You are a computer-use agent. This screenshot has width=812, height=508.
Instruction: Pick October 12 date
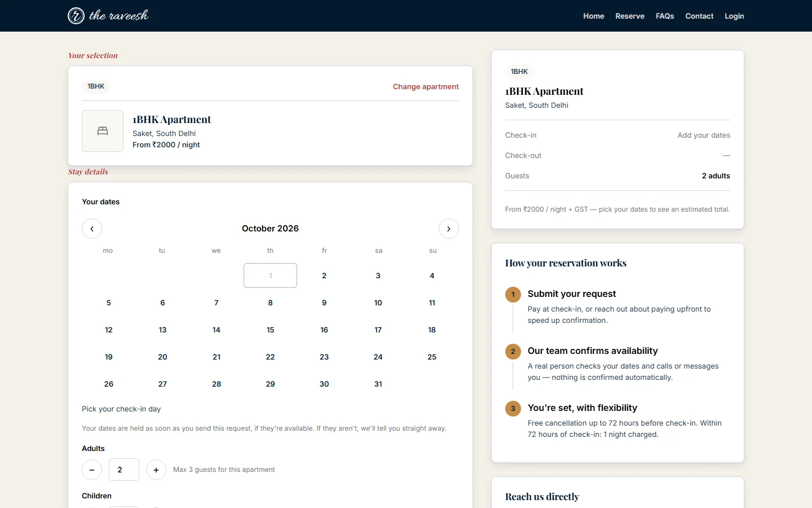109,330
